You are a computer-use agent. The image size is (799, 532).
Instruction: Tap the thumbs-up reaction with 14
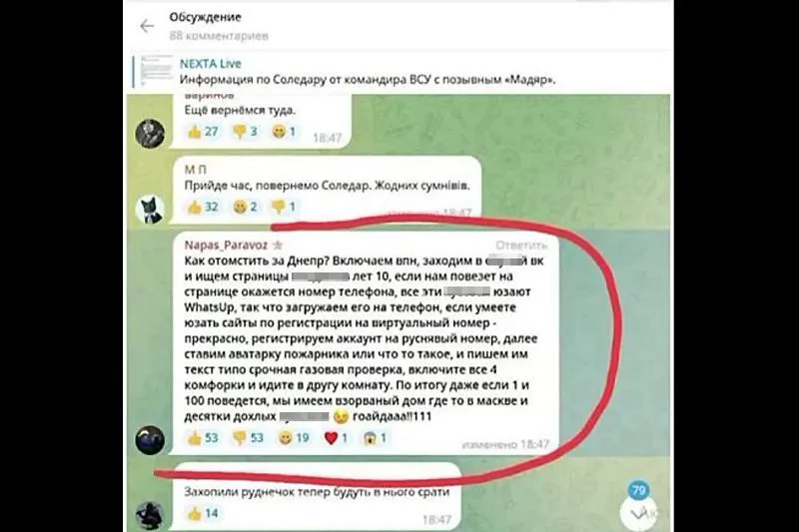click(203, 513)
